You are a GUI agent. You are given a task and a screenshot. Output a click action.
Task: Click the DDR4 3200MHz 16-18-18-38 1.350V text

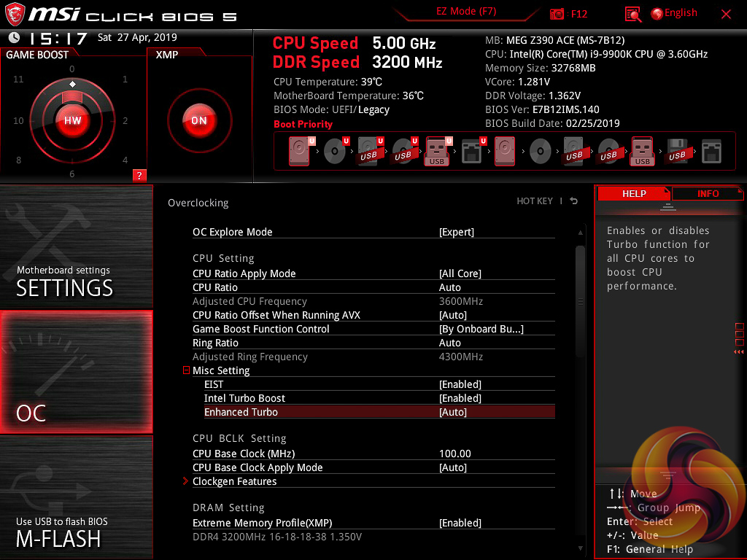[x=276, y=537]
